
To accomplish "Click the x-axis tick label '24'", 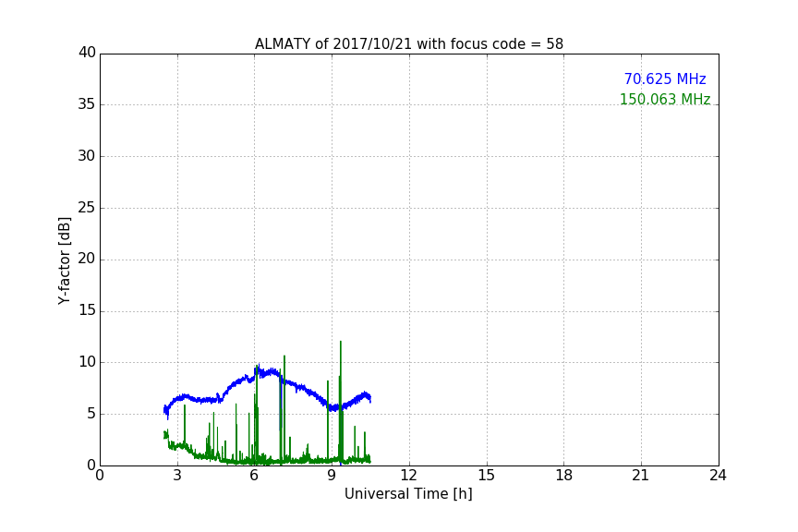I will click(x=718, y=476).
